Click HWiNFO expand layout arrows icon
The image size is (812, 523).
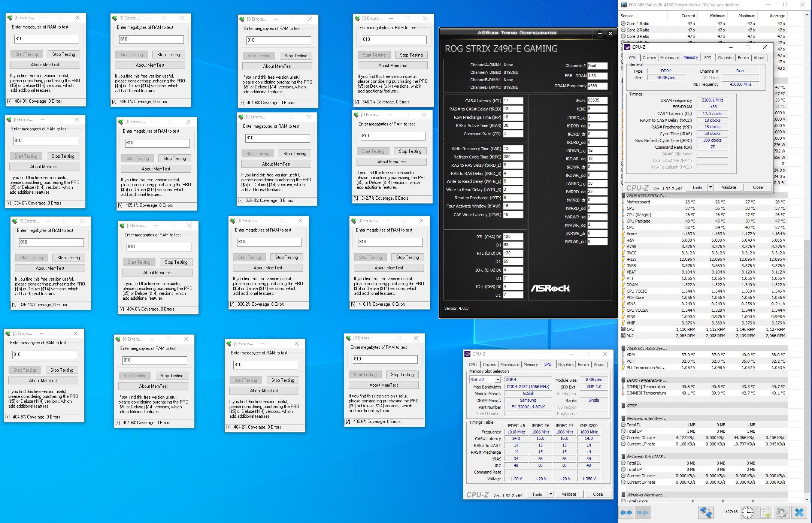coord(627,512)
